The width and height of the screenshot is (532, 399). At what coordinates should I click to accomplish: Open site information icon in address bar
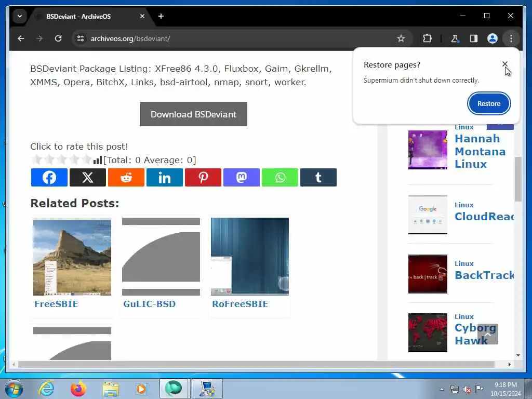pyautogui.click(x=81, y=38)
